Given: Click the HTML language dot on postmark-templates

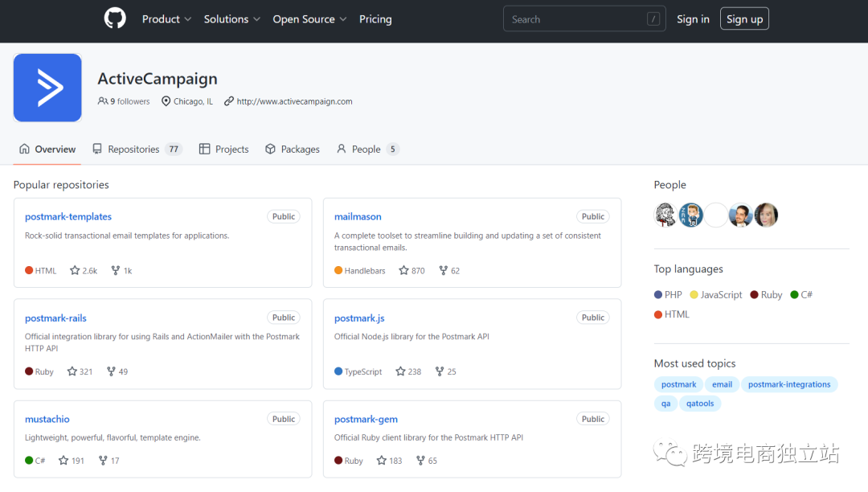Looking at the screenshot, I should click(x=29, y=270).
